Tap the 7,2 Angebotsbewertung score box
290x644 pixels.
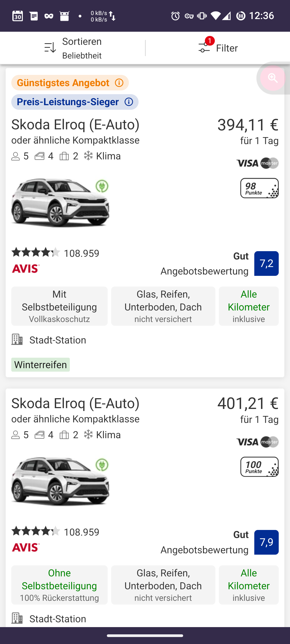pos(266,264)
